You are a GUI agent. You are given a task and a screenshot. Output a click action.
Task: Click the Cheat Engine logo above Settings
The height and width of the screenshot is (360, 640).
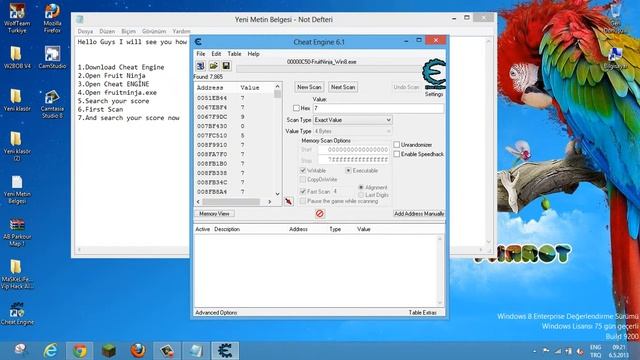[434, 74]
